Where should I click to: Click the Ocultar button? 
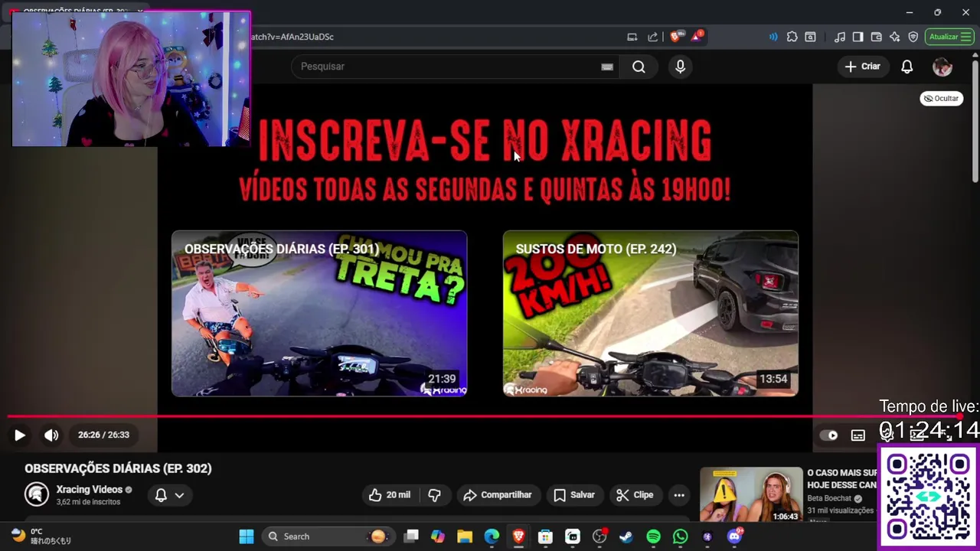(941, 99)
